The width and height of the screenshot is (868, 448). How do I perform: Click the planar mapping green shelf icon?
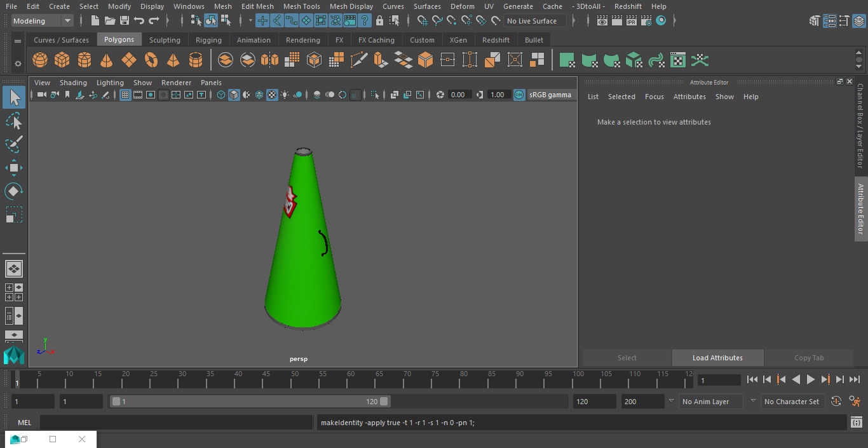(567, 60)
